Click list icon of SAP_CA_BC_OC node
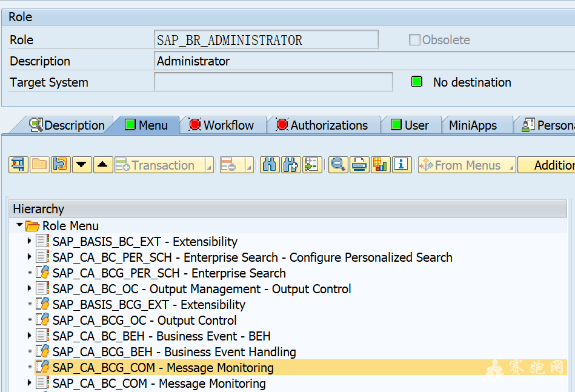 tap(42, 288)
